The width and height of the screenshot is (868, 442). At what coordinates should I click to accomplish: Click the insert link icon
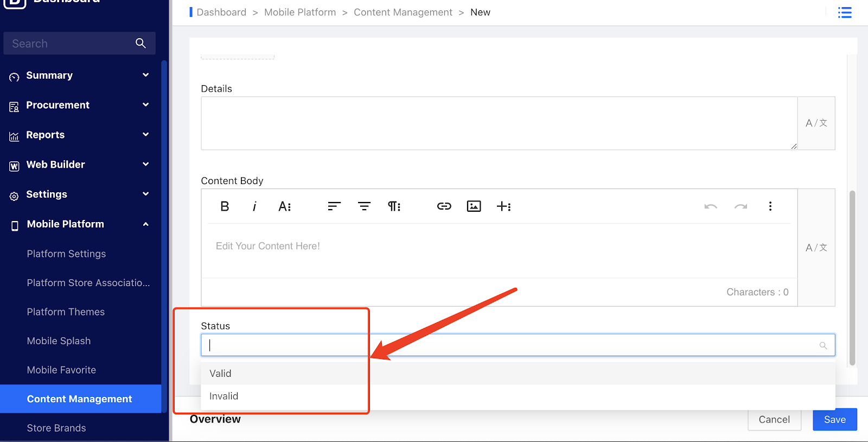coord(444,206)
